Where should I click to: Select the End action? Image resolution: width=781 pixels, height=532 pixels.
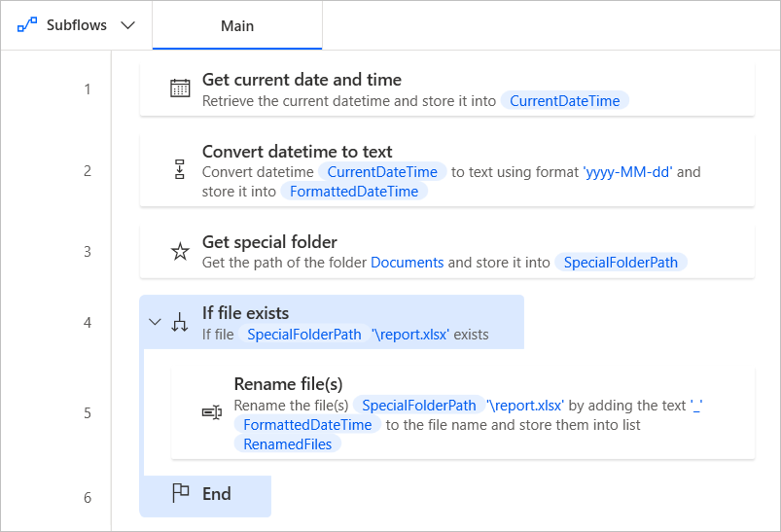pyautogui.click(x=205, y=496)
